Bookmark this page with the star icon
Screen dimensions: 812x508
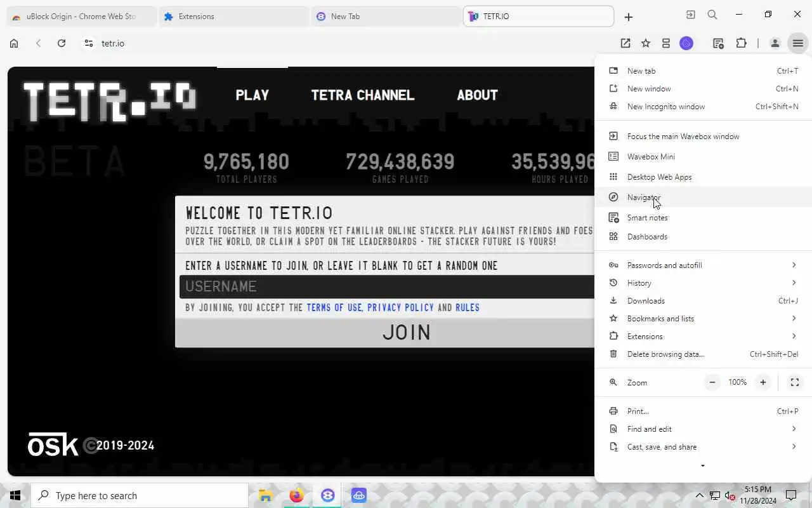click(x=646, y=43)
